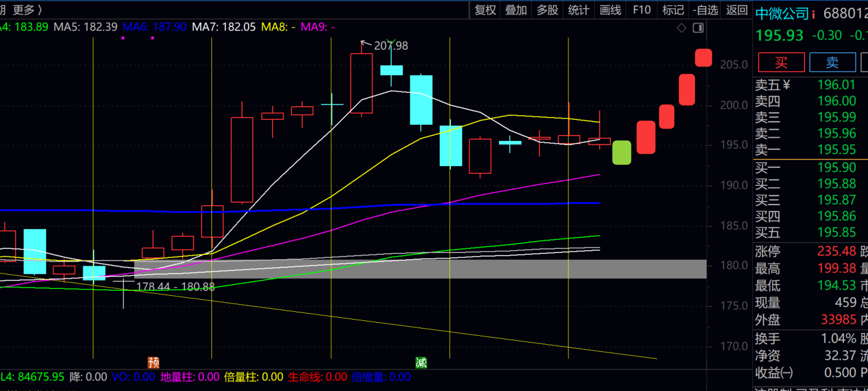Click the red info icon beside 中微公司
This screenshot has width=868, height=391.
coord(813,14)
